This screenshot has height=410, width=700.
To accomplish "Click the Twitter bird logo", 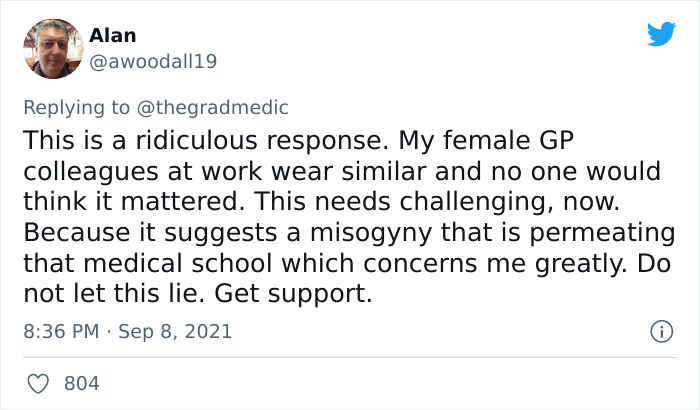I will tap(661, 35).
